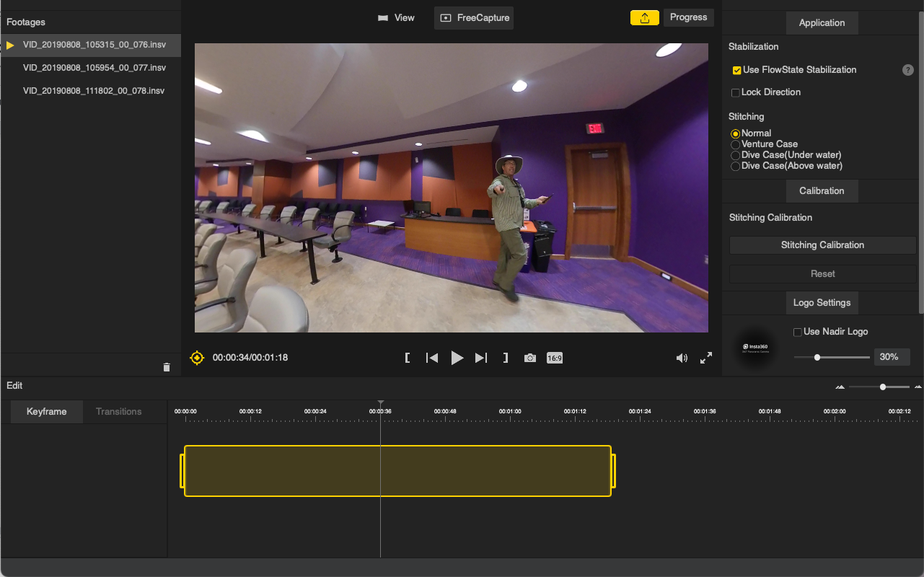Open the FlowState Stabilization help icon
Image resolution: width=924 pixels, height=577 pixels.
tap(908, 70)
